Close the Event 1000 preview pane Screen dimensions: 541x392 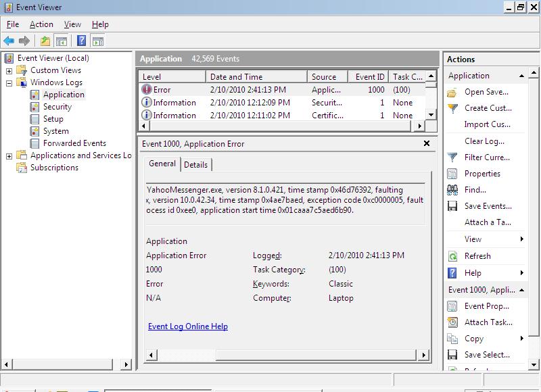coord(427,143)
